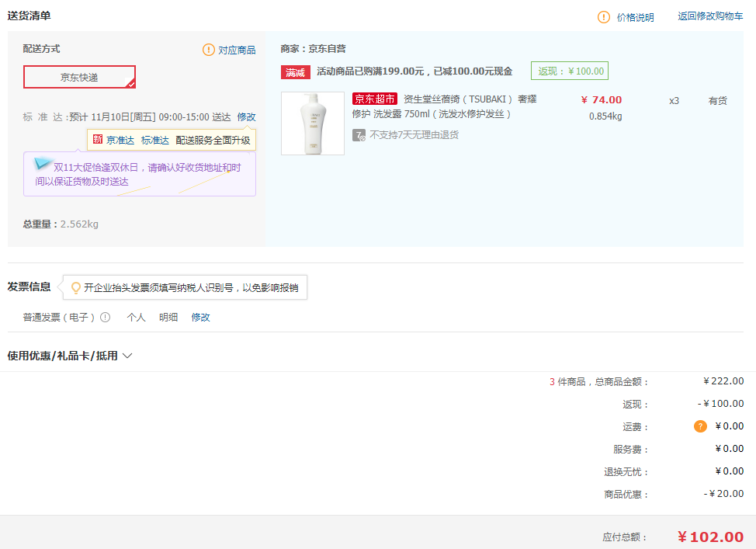756x549 pixels.
Task: Open the 京准达 service link
Action: pos(120,141)
